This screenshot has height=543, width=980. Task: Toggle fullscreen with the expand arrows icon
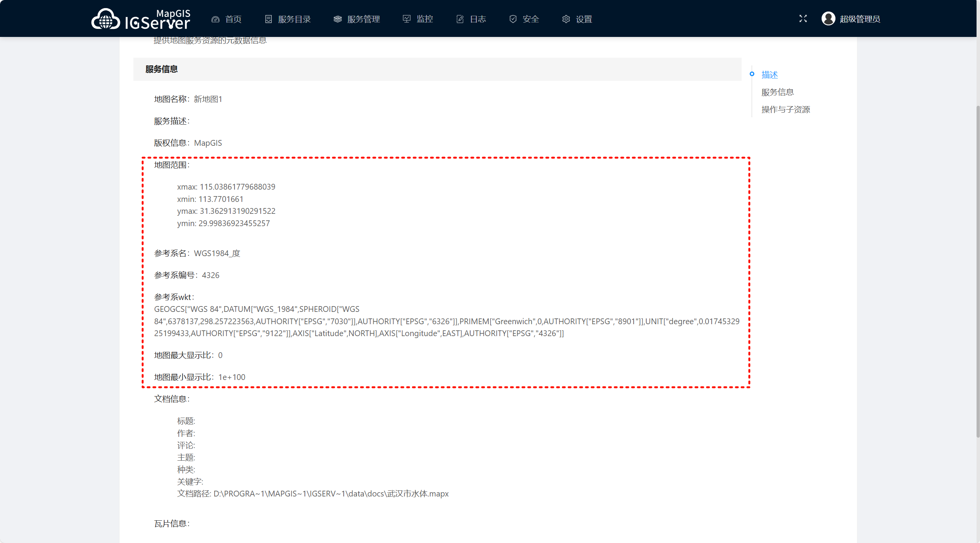point(803,19)
